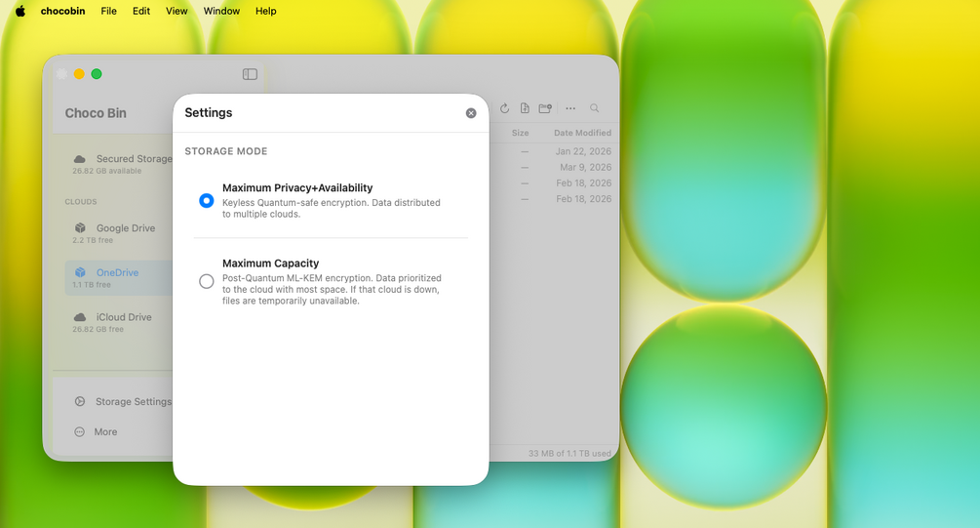
Task: Select Maximum Capacity radio button
Action: tap(207, 281)
